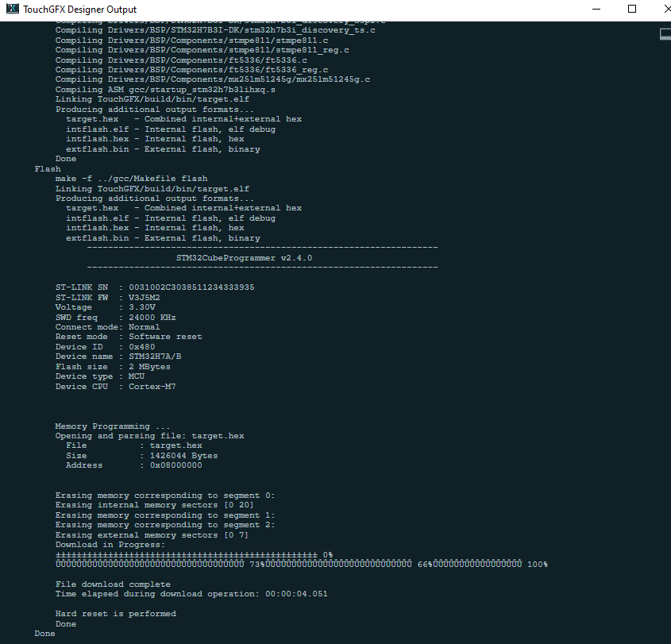Select the 'make -f ../gcc/Makefile flash' command line
This screenshot has height=644, width=671.
click(x=131, y=179)
